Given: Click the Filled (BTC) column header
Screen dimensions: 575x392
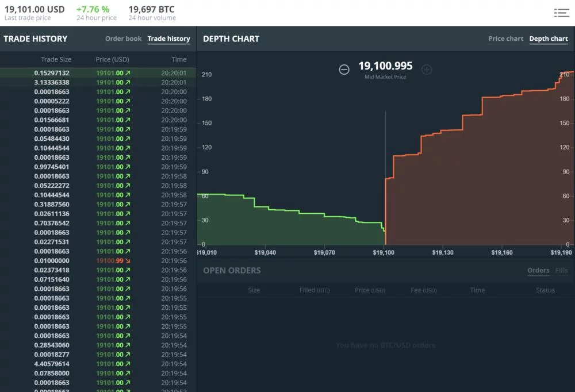Looking at the screenshot, I should 315,290.
